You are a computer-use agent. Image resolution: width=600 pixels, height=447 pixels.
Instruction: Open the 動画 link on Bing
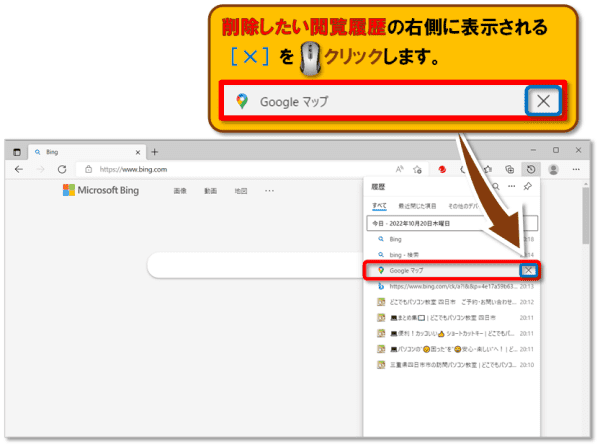(x=210, y=191)
